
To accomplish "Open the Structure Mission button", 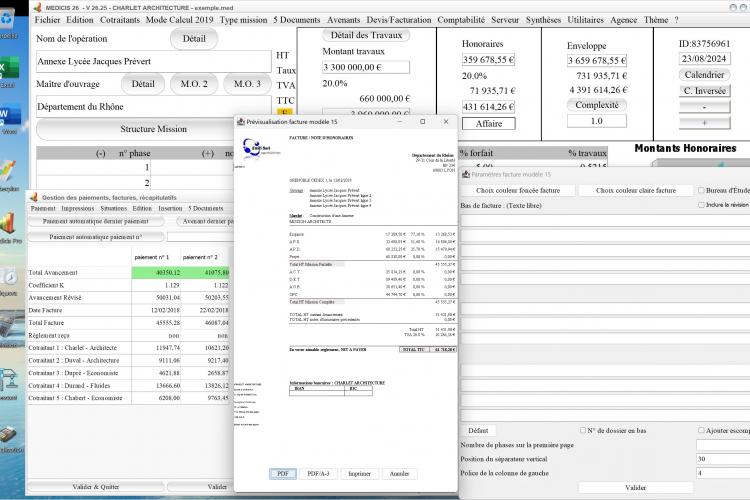I will pos(153,129).
